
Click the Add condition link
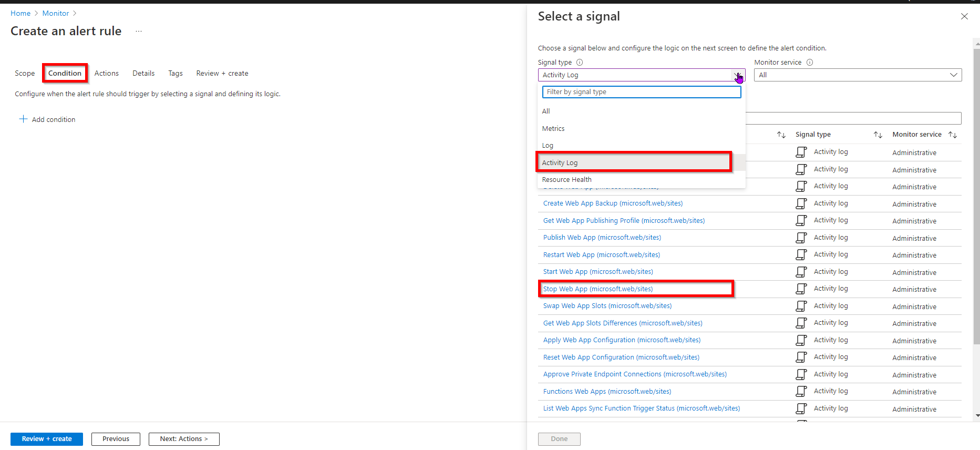point(47,119)
